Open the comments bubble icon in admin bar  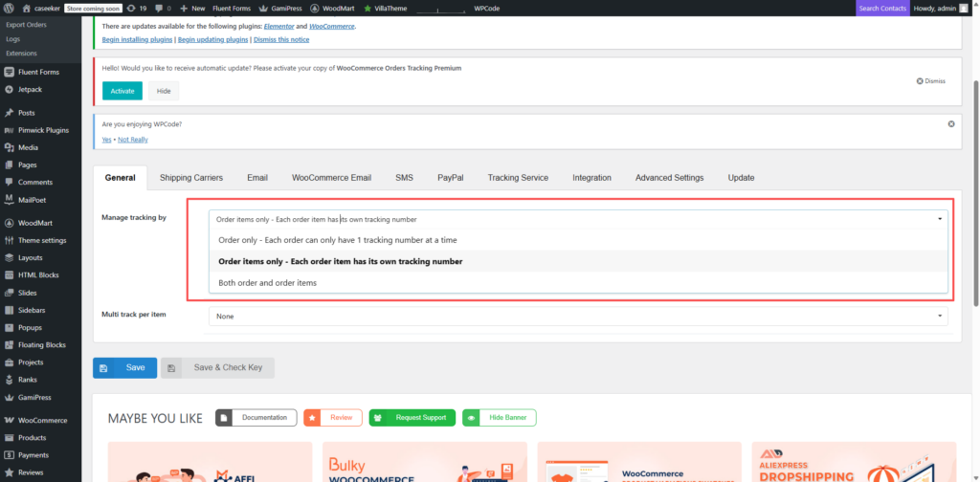point(159,9)
